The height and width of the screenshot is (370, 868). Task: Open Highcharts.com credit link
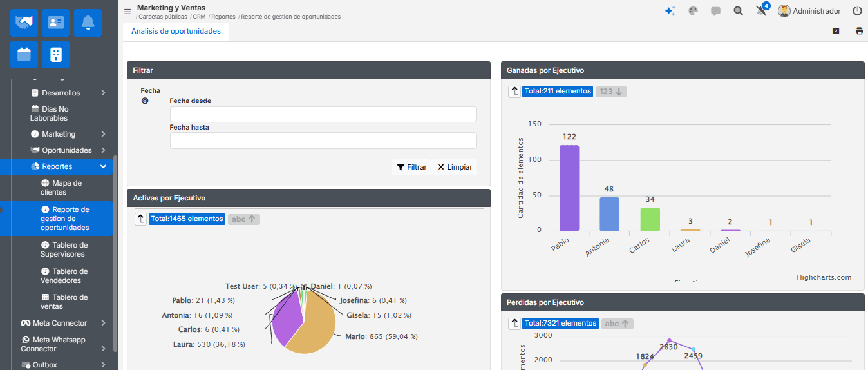[x=824, y=277]
